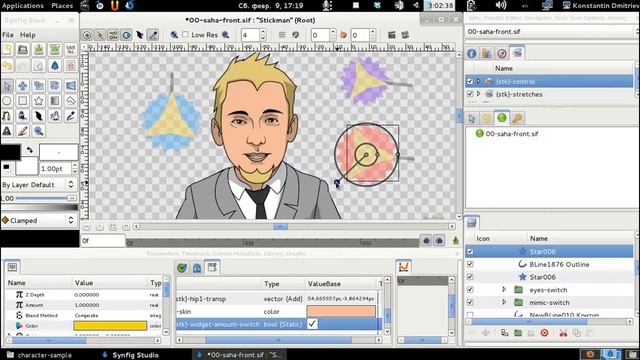Select the Polygon tool

71,101
